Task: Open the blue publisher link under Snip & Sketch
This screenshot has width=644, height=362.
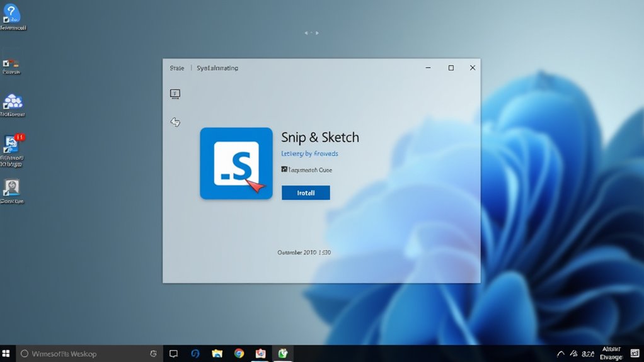Action: pyautogui.click(x=309, y=154)
